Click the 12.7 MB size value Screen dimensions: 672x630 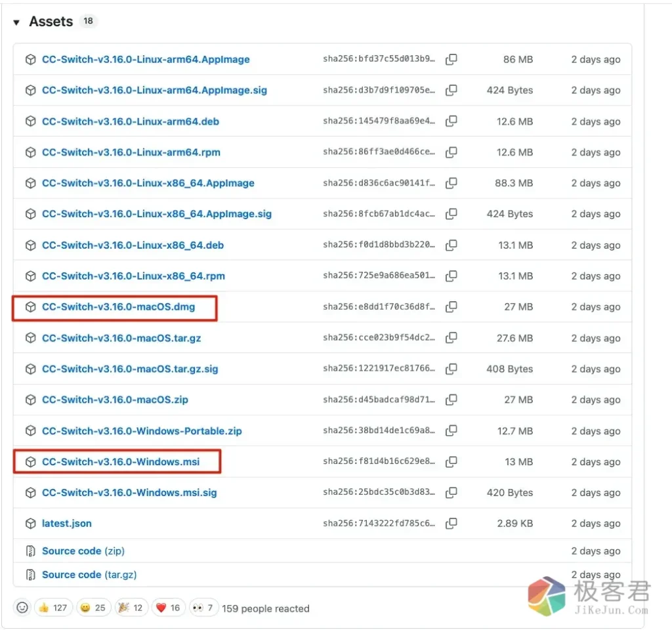(515, 430)
